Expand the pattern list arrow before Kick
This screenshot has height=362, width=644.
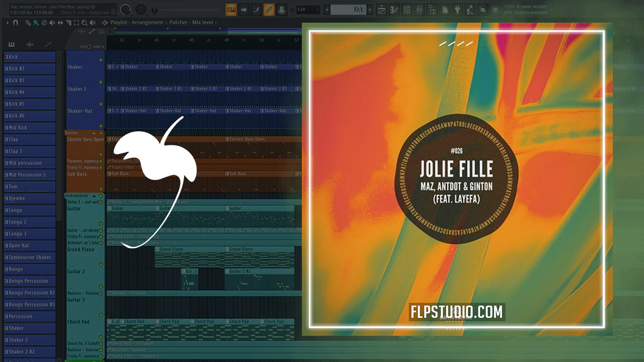click(x=327, y=9)
